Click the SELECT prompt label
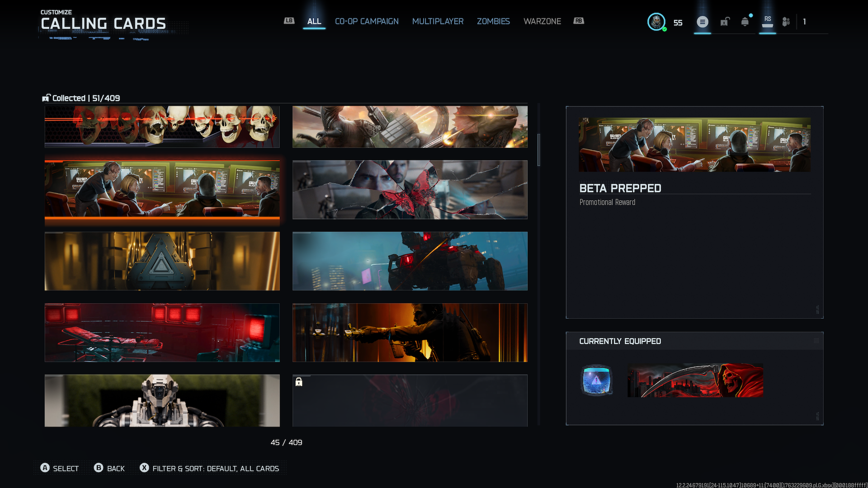 (x=66, y=469)
